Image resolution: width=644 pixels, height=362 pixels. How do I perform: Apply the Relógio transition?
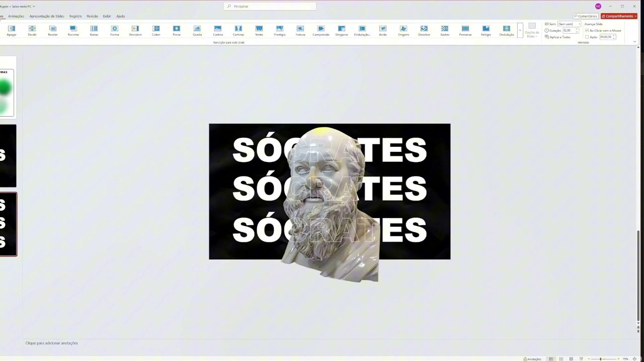[486, 31]
